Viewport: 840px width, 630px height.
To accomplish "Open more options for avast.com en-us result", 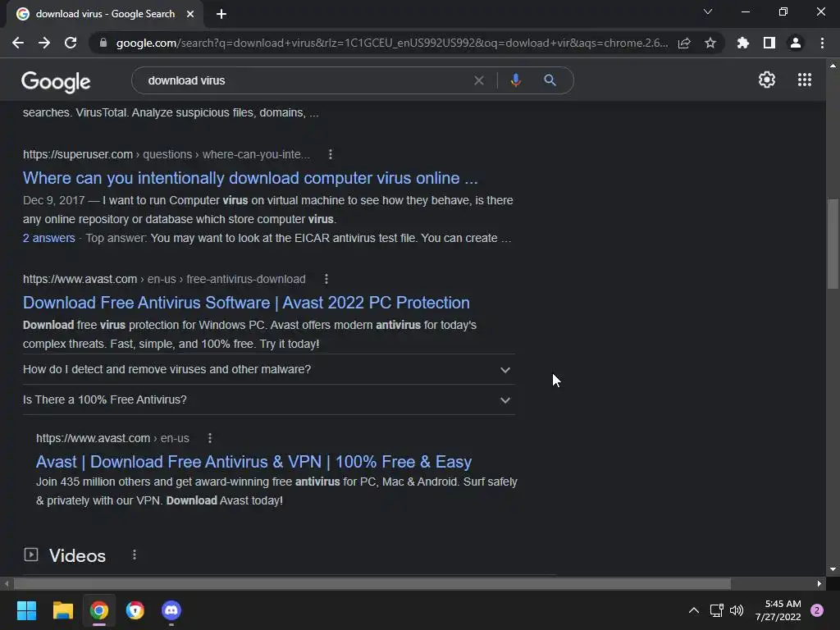I will pos(210,438).
